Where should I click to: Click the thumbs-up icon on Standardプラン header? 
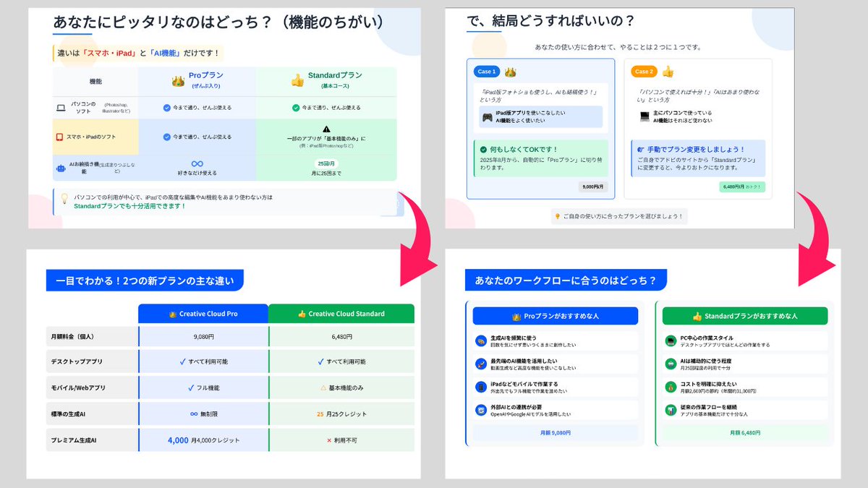tap(297, 82)
